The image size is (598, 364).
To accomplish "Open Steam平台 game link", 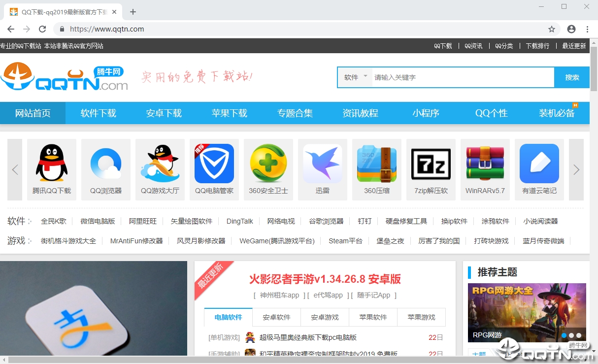I will (x=345, y=241).
